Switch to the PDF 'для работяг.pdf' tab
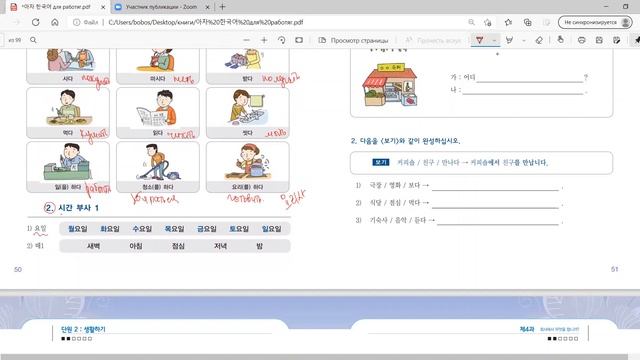The height and width of the screenshot is (360, 640). 56,7
